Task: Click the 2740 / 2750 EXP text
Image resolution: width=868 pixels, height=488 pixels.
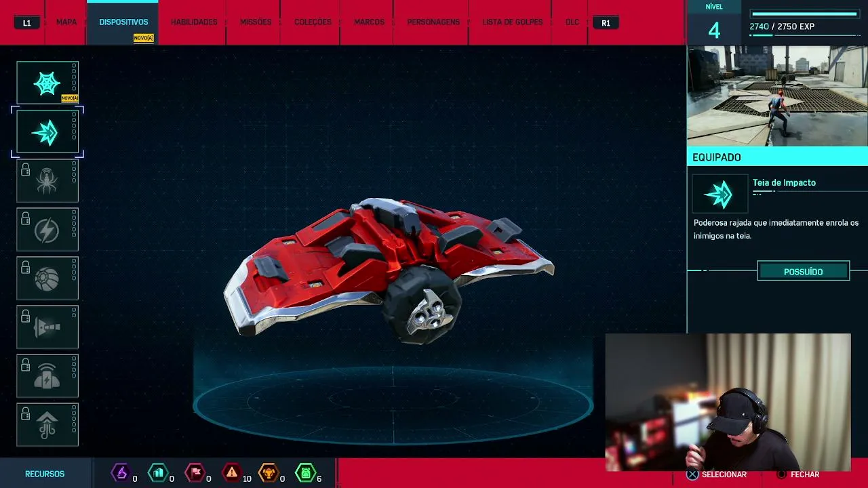Action: [782, 26]
